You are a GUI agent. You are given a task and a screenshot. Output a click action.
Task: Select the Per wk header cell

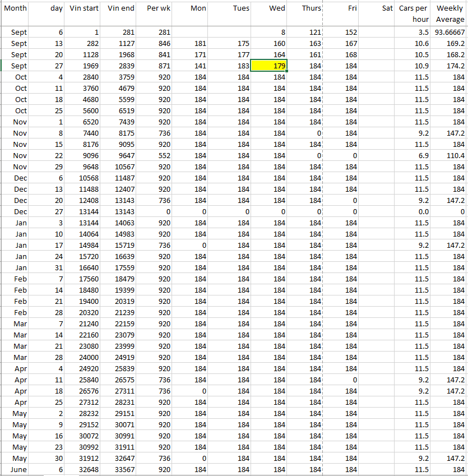pos(155,13)
